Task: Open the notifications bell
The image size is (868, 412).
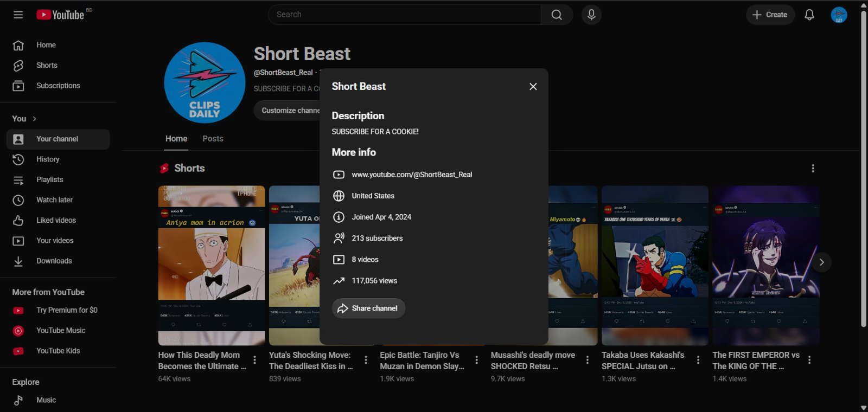Action: tap(809, 15)
